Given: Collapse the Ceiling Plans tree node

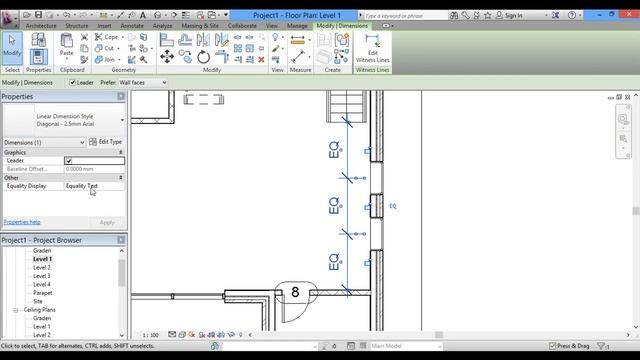Looking at the screenshot, I should pos(16,310).
